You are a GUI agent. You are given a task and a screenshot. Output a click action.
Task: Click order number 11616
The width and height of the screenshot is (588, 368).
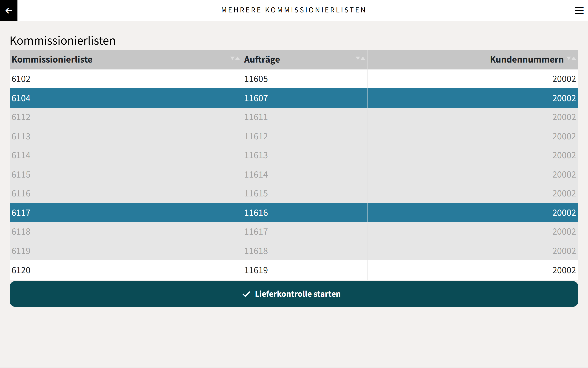pyautogui.click(x=256, y=213)
